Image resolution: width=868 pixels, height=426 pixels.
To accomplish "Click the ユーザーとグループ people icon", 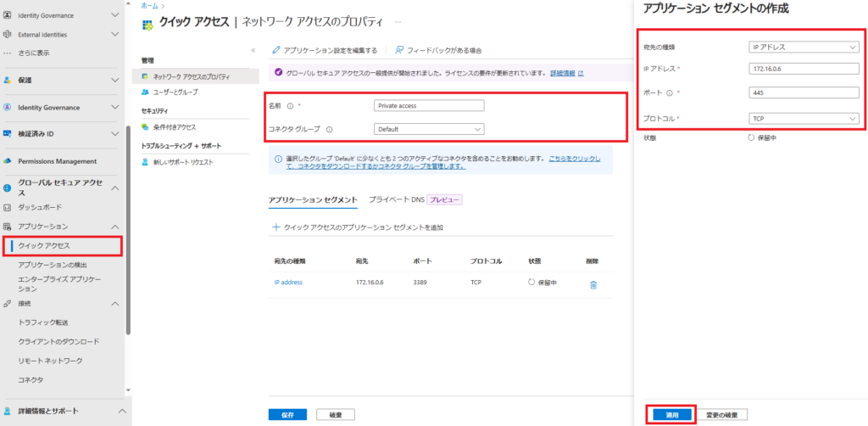I will 145,92.
